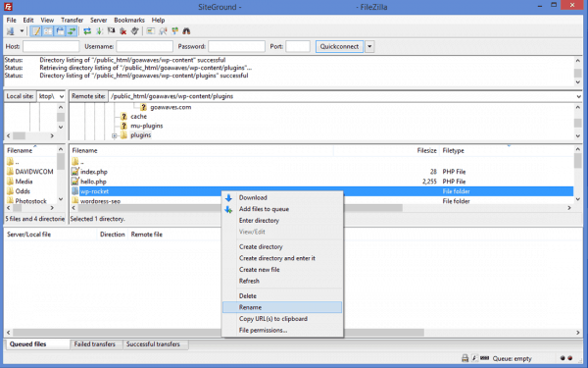This screenshot has height=368, width=588.
Task: Focus the Password input field
Action: point(236,46)
